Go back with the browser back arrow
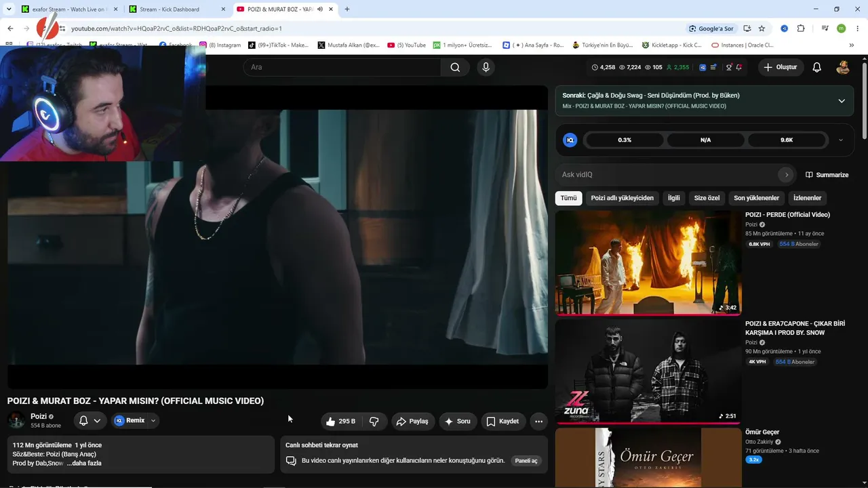 click(10, 28)
